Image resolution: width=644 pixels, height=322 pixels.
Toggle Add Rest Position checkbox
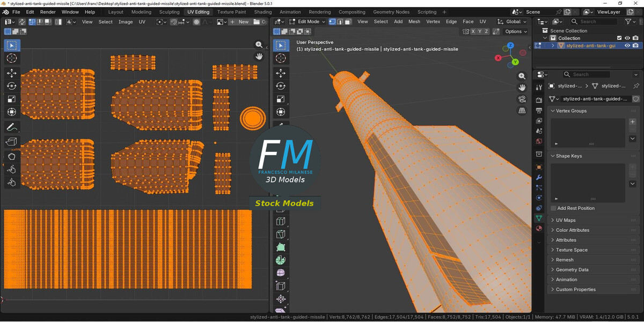point(553,208)
